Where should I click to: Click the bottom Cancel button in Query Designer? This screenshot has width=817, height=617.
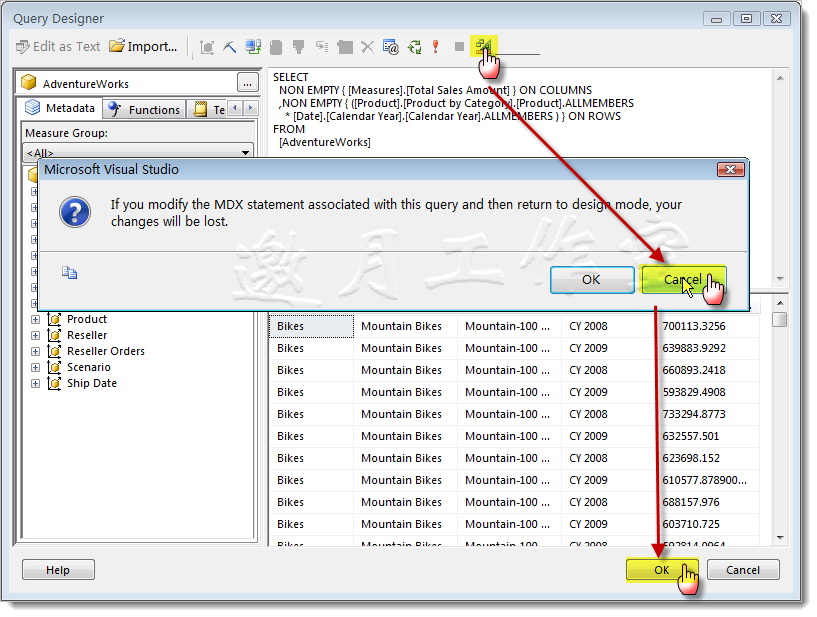tap(744, 570)
